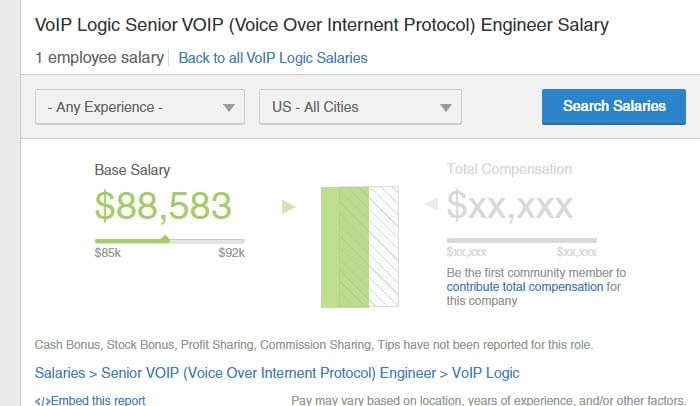Click the green right-pointing arrow icon
Image resolution: width=700 pixels, height=406 pixels.
point(289,207)
